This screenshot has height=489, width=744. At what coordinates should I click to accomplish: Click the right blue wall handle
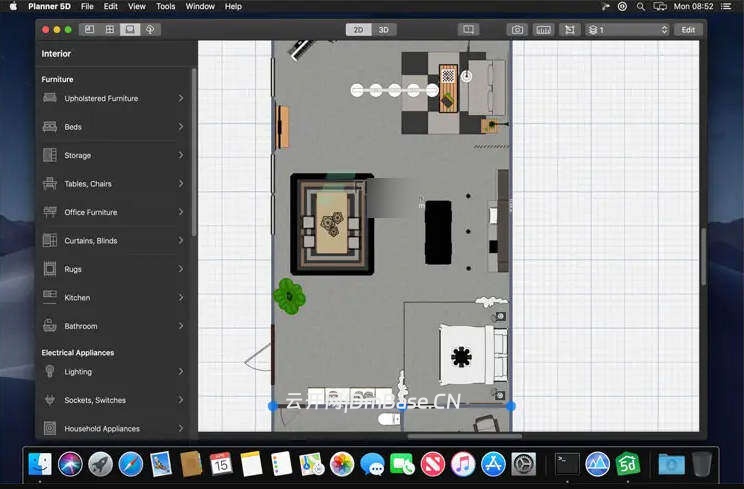click(x=511, y=406)
